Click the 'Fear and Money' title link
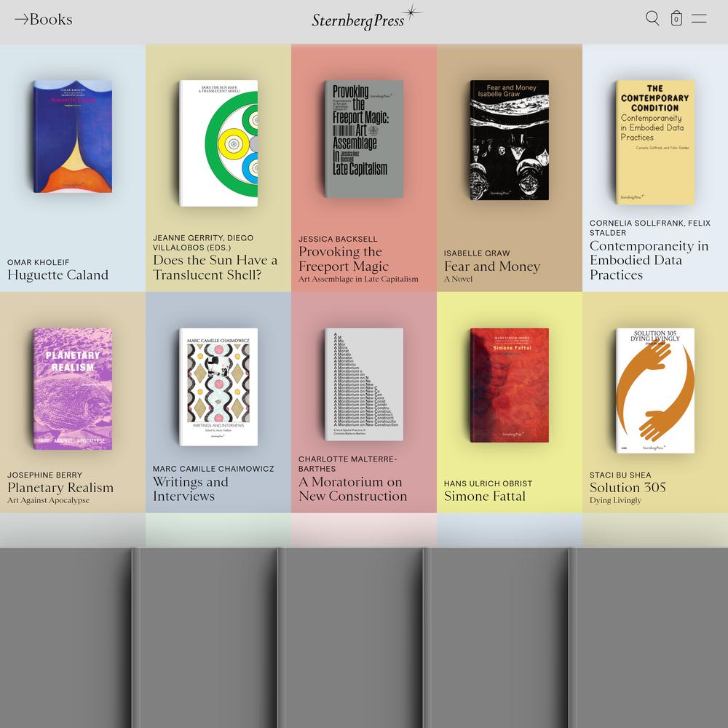728x728 pixels. (492, 266)
